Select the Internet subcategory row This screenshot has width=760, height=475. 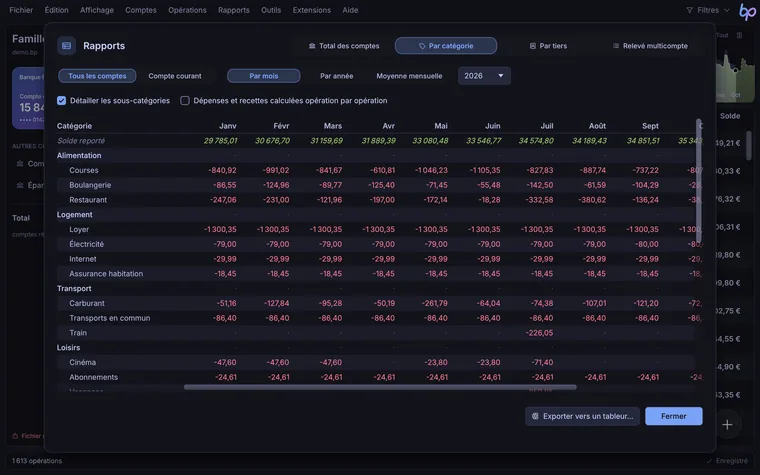[x=376, y=259]
